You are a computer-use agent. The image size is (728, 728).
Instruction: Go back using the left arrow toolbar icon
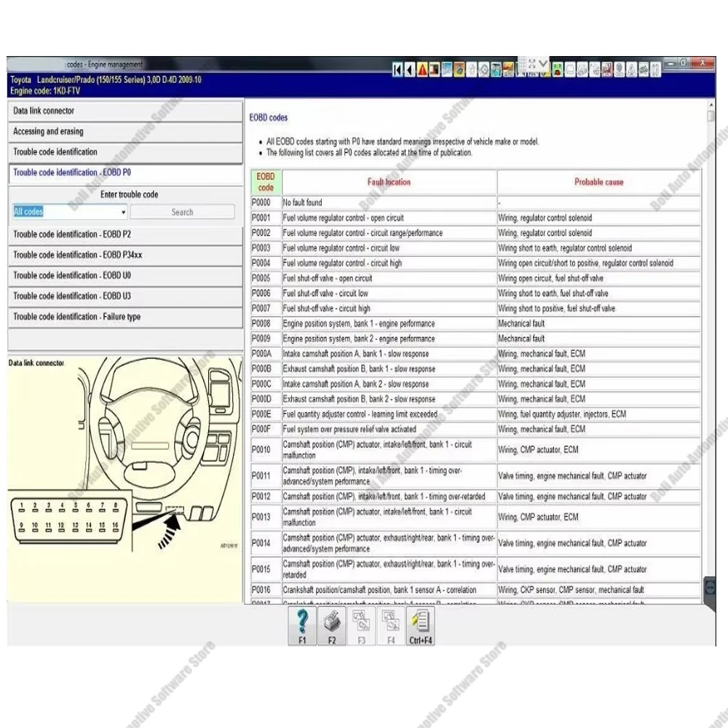click(x=409, y=70)
